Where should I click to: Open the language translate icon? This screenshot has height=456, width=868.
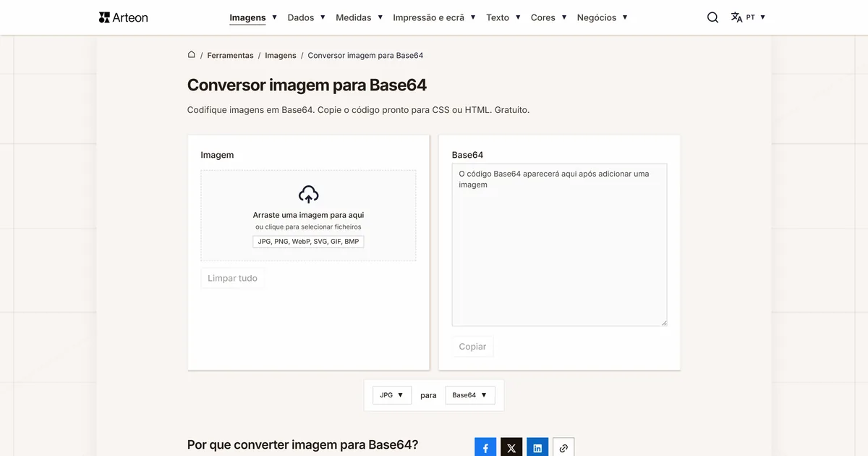[736, 17]
